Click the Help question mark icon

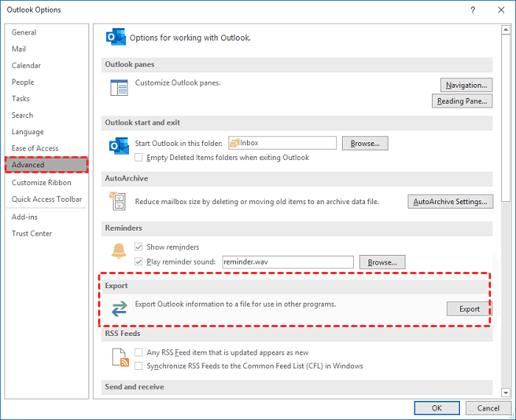pos(473,10)
